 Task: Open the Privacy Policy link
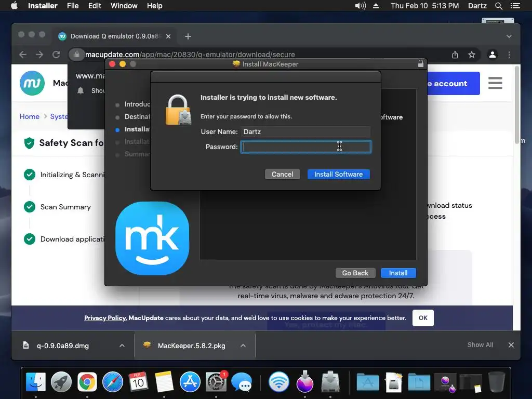(x=105, y=318)
